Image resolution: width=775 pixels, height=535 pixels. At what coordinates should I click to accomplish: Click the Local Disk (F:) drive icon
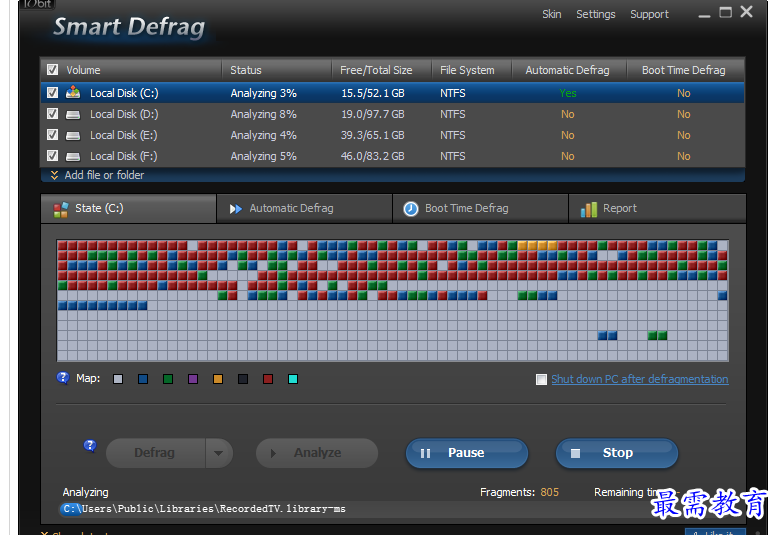(x=73, y=157)
